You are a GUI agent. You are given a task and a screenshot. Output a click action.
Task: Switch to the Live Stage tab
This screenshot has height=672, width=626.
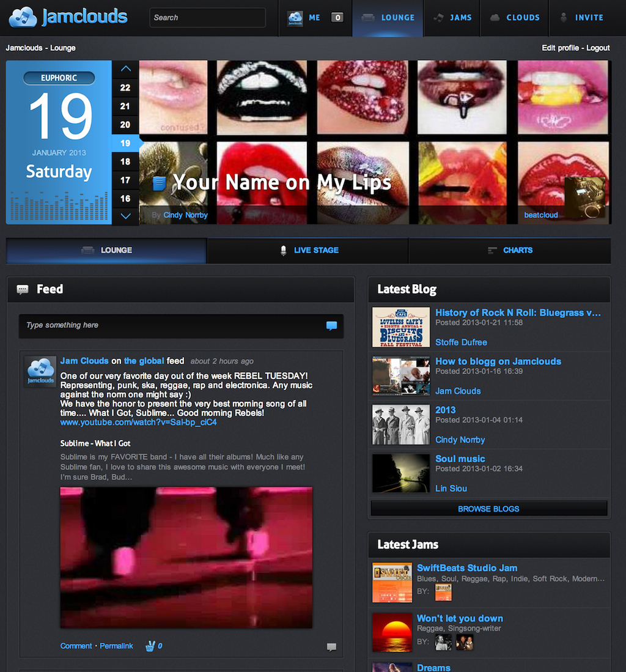tap(308, 250)
